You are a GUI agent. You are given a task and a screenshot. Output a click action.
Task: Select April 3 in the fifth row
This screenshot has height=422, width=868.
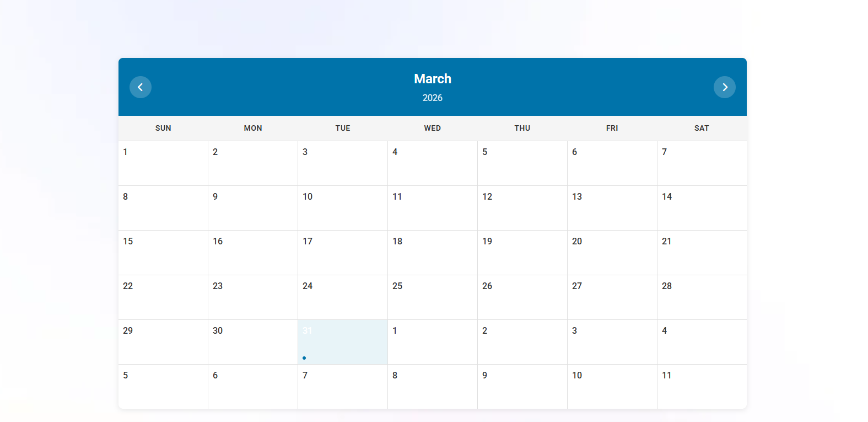[x=612, y=342]
